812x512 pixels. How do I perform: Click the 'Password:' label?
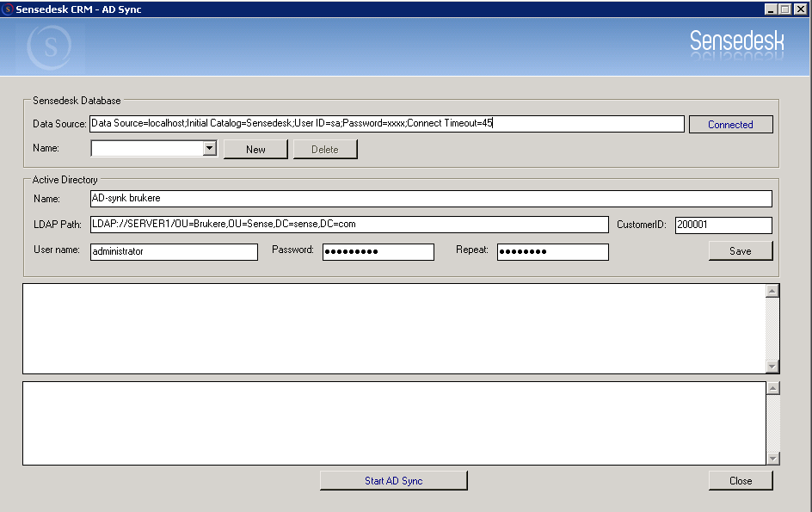point(292,250)
